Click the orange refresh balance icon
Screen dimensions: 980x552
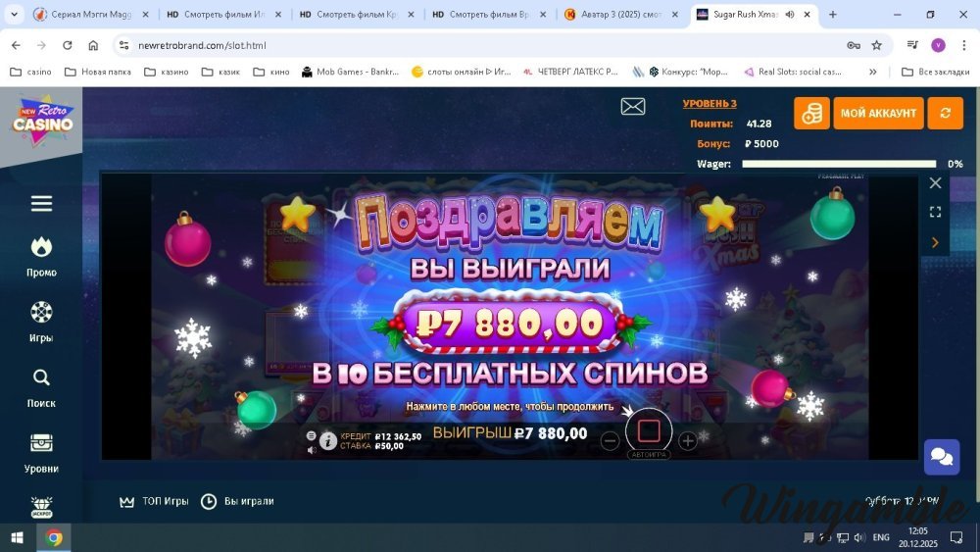[945, 113]
